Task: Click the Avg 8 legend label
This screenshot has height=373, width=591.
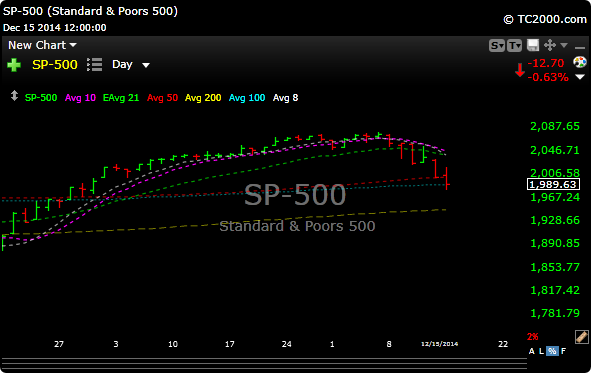Action: click(285, 98)
